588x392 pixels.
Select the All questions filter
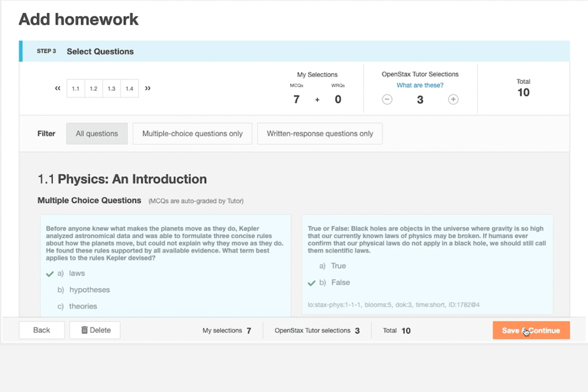coord(96,134)
